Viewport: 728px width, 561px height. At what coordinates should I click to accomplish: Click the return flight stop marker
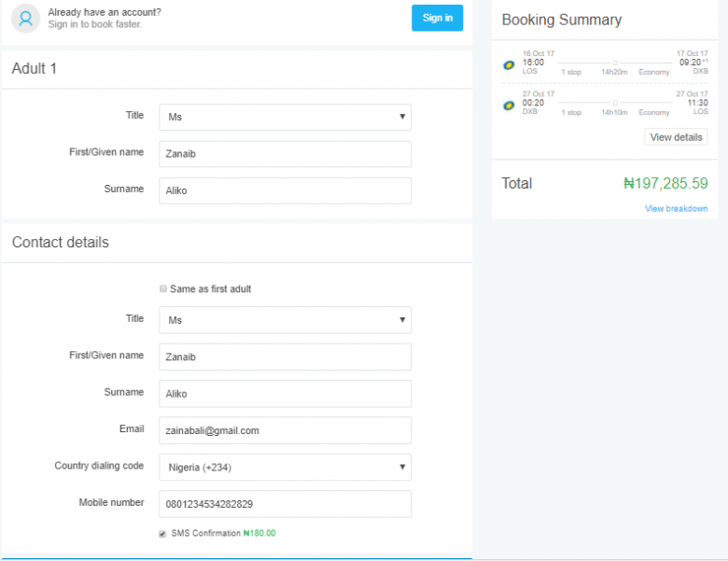(615, 103)
